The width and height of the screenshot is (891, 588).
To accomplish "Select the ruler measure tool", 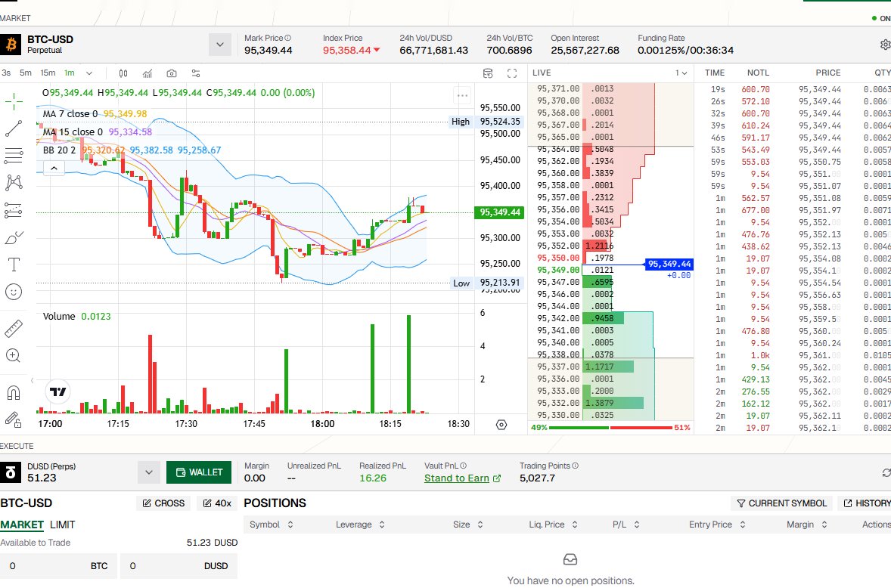I will tap(14, 328).
